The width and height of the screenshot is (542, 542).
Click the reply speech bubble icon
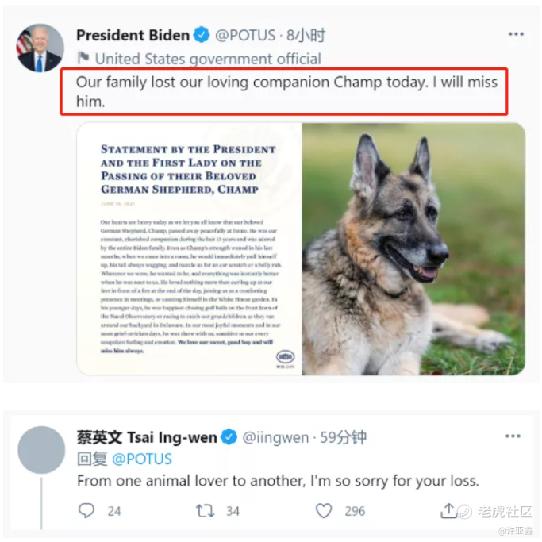click(x=86, y=510)
